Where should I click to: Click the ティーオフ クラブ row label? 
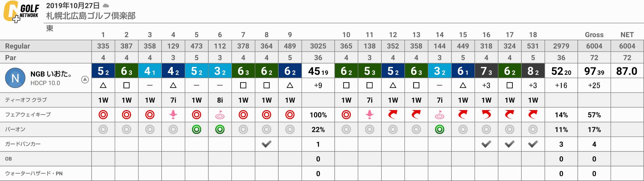[26, 100]
